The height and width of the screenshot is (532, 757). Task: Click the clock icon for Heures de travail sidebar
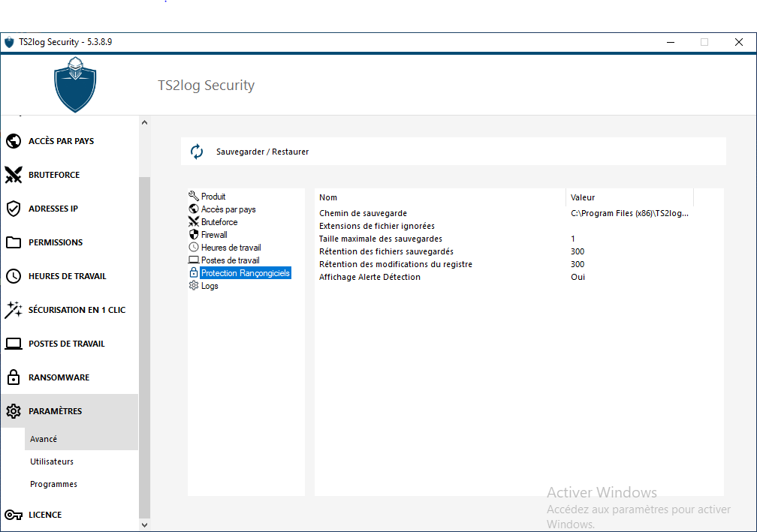click(14, 276)
